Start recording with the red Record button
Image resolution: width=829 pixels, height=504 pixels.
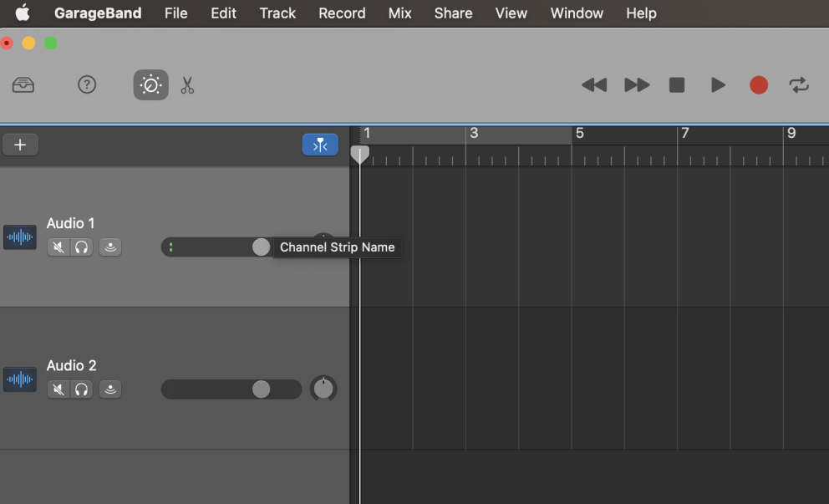(759, 84)
